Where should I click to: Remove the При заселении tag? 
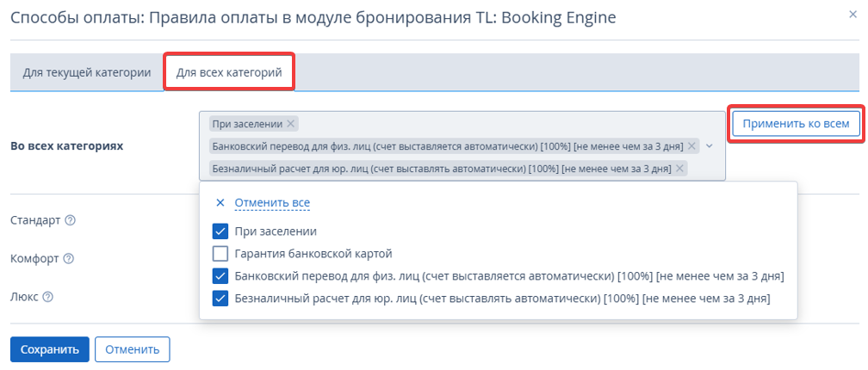pos(291,124)
